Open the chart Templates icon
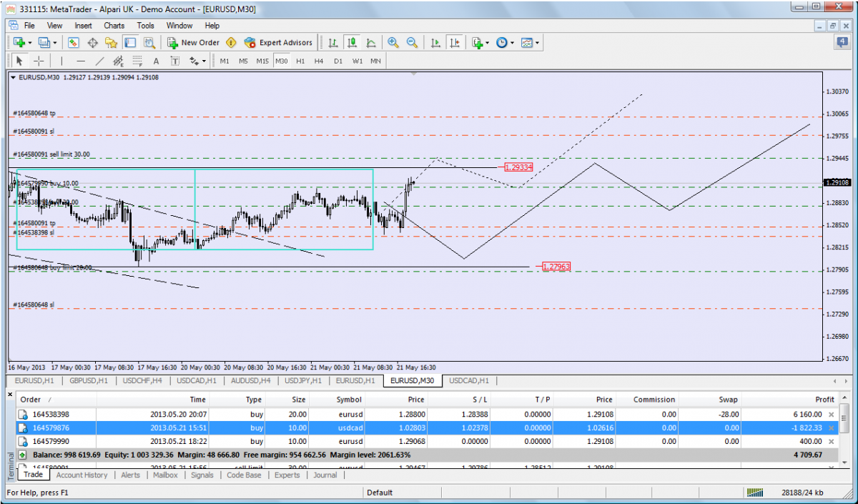858x504 pixels. coord(527,43)
